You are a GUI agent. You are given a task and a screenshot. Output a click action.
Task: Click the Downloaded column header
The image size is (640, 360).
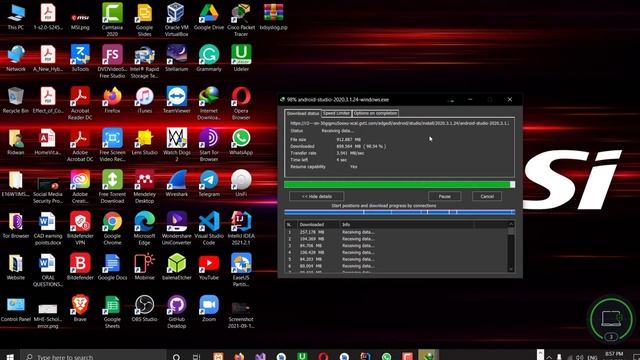318,224
